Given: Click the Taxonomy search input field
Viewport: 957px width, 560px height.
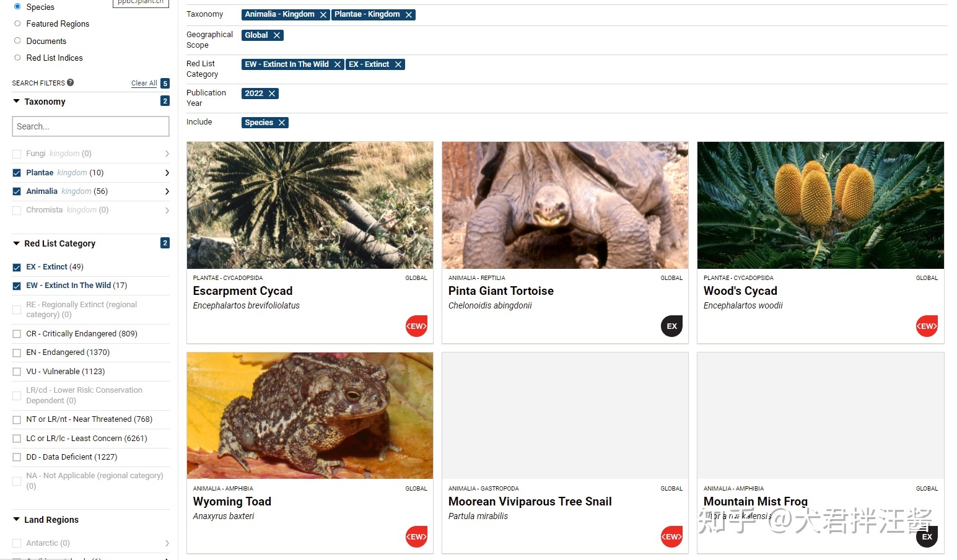Looking at the screenshot, I should click(90, 126).
